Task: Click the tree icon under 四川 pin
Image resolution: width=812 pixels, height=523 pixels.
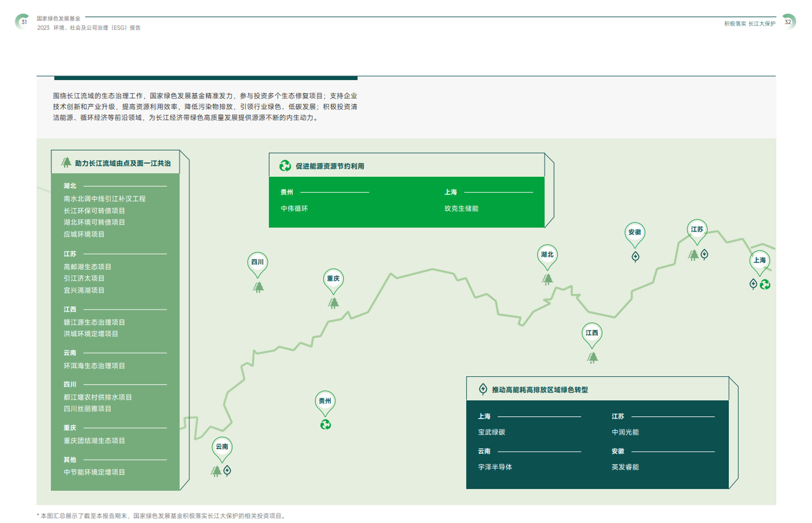Action: coord(258,287)
